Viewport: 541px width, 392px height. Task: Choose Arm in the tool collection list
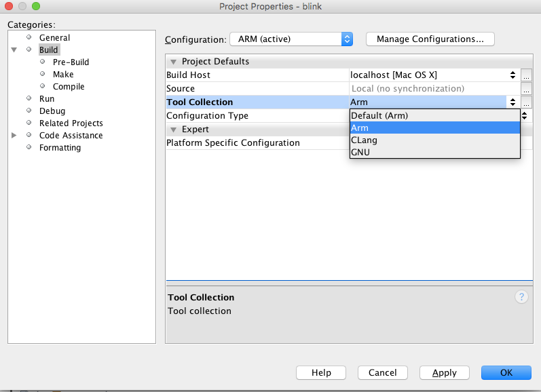[434, 128]
